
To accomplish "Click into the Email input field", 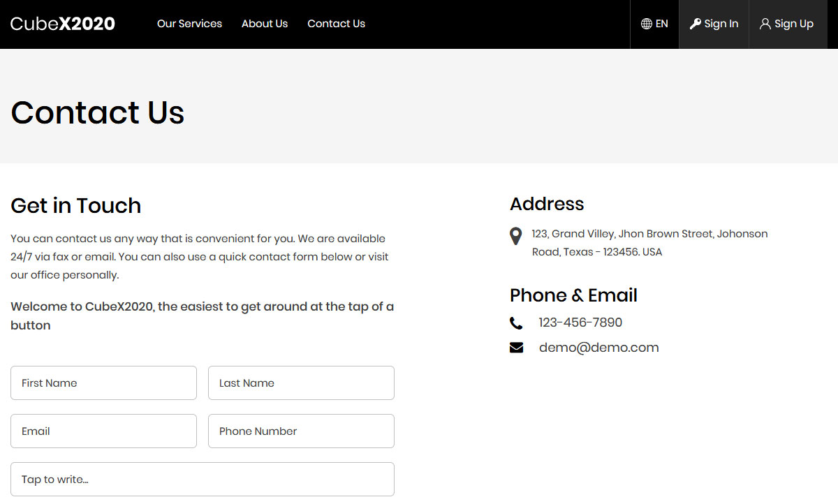I will [x=103, y=431].
